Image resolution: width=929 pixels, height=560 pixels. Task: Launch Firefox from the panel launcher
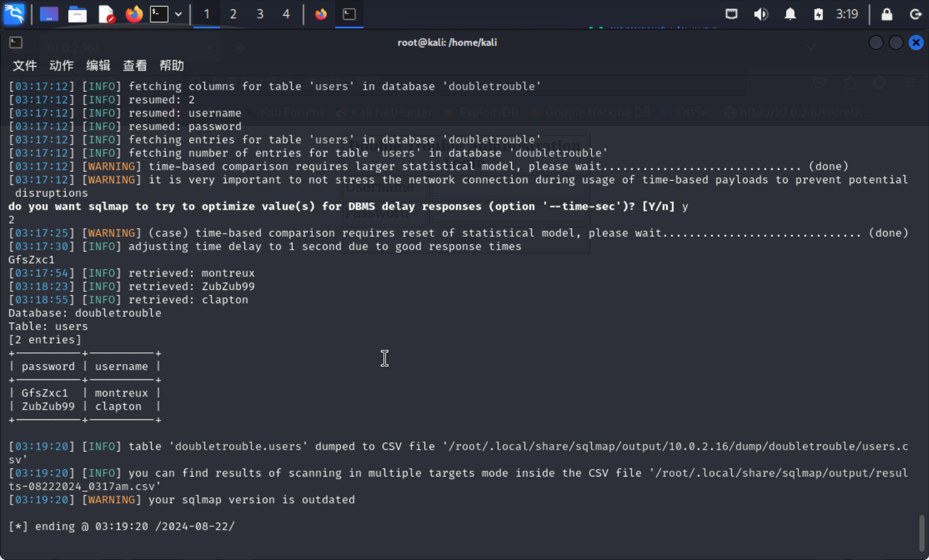coord(134,14)
